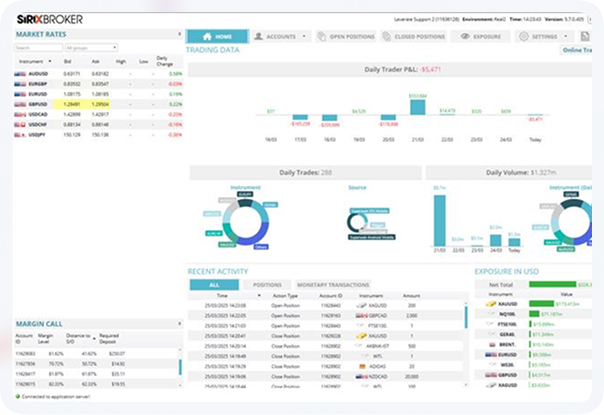Click the Margin Level column header
604x415 pixels.
tap(45, 339)
